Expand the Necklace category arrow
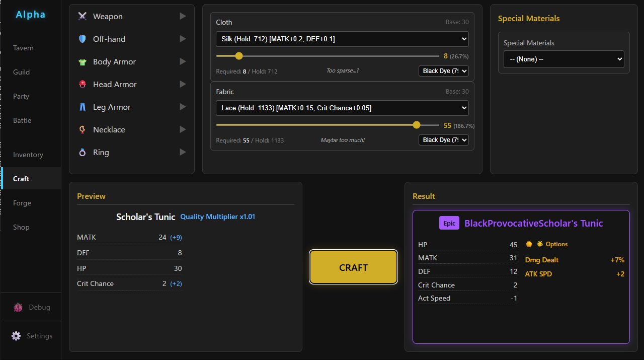The image size is (644, 360). click(183, 129)
